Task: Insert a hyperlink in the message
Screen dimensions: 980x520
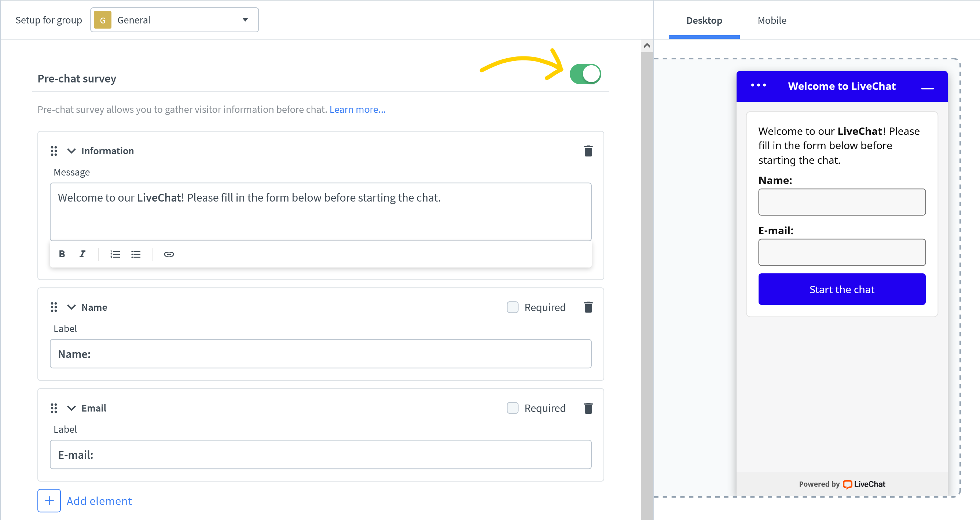Action: pyautogui.click(x=169, y=254)
